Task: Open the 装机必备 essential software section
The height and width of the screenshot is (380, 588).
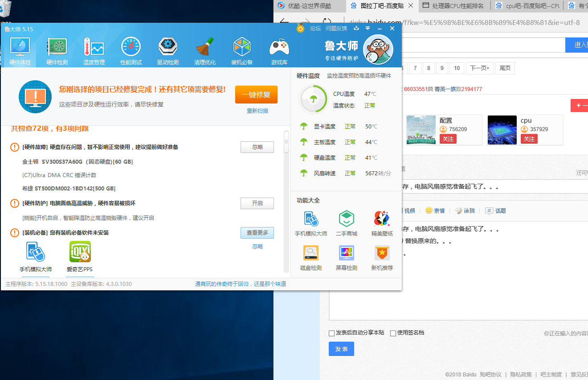Action: (x=242, y=51)
